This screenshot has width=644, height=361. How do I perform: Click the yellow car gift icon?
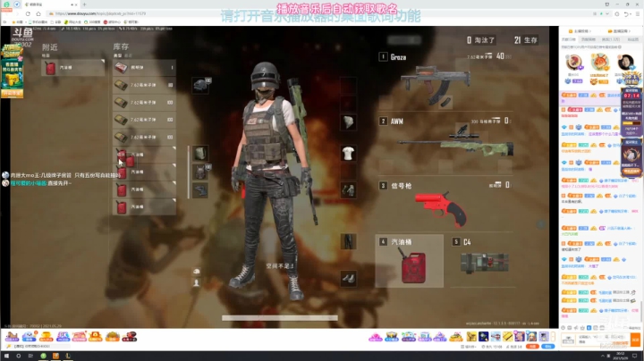(x=456, y=337)
